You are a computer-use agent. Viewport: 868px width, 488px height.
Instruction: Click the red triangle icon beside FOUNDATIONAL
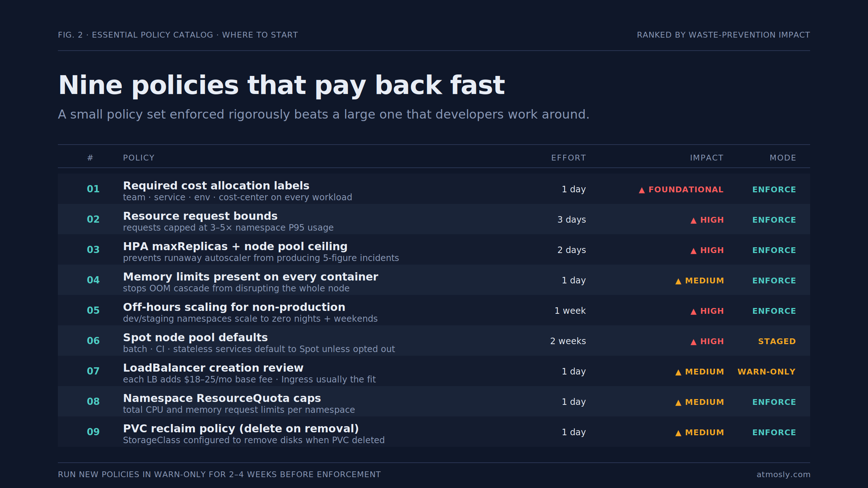point(642,190)
